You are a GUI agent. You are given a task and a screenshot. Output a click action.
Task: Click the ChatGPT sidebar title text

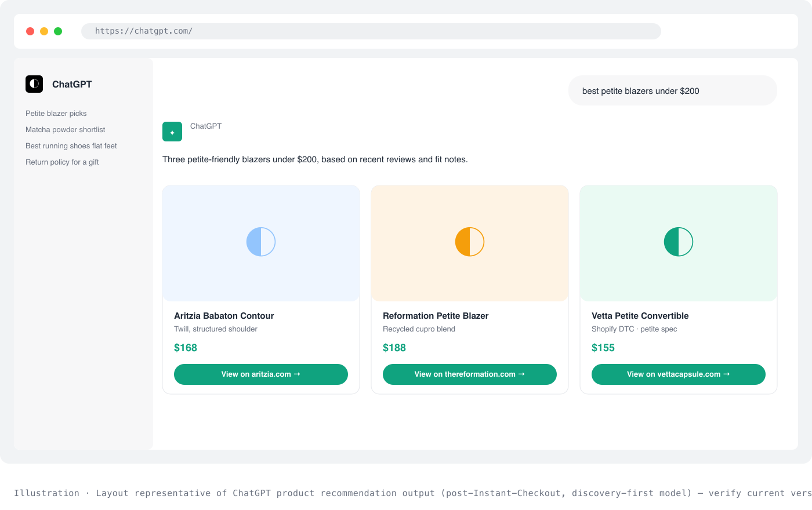click(x=72, y=84)
